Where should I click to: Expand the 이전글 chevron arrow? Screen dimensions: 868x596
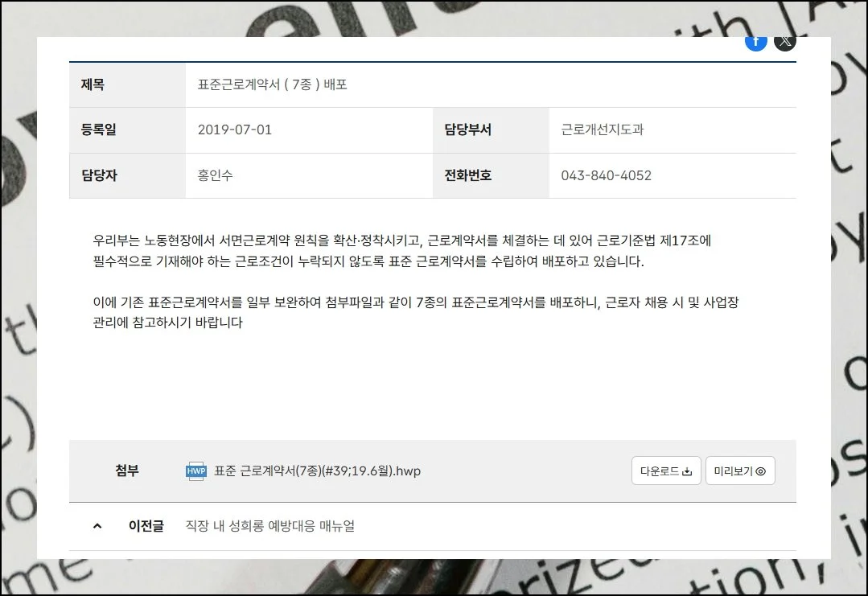tap(98, 526)
